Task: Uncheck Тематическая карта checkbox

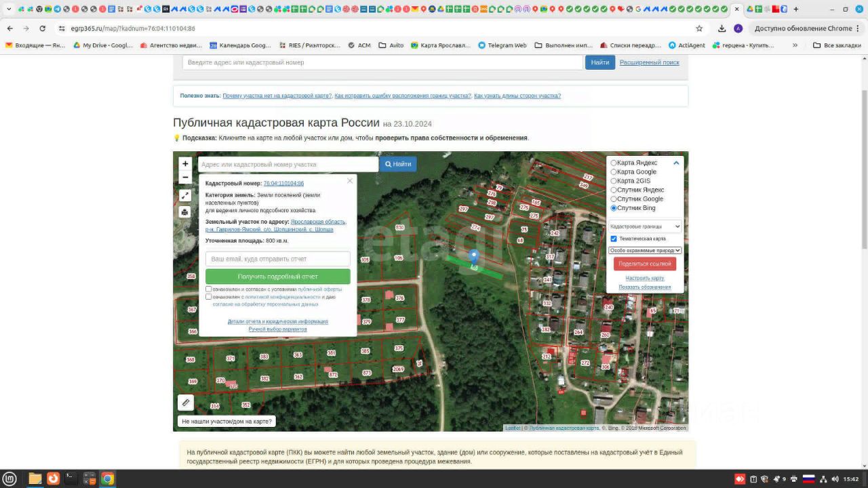Action: tap(614, 239)
